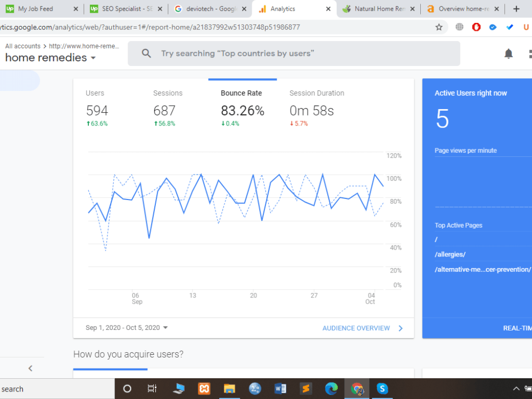The height and width of the screenshot is (399, 532).
Task: Open a new browser tab with plus
Action: tap(517, 9)
